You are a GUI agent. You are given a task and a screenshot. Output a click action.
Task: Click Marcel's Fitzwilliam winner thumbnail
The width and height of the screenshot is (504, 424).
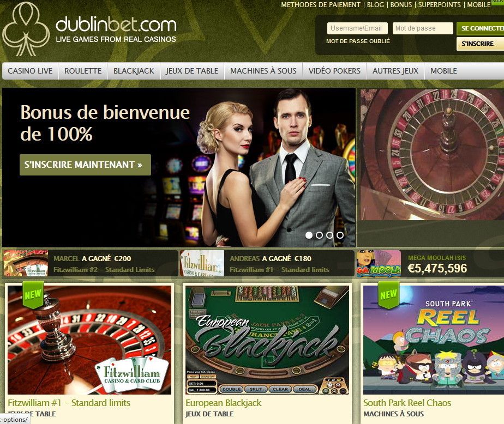(26, 263)
